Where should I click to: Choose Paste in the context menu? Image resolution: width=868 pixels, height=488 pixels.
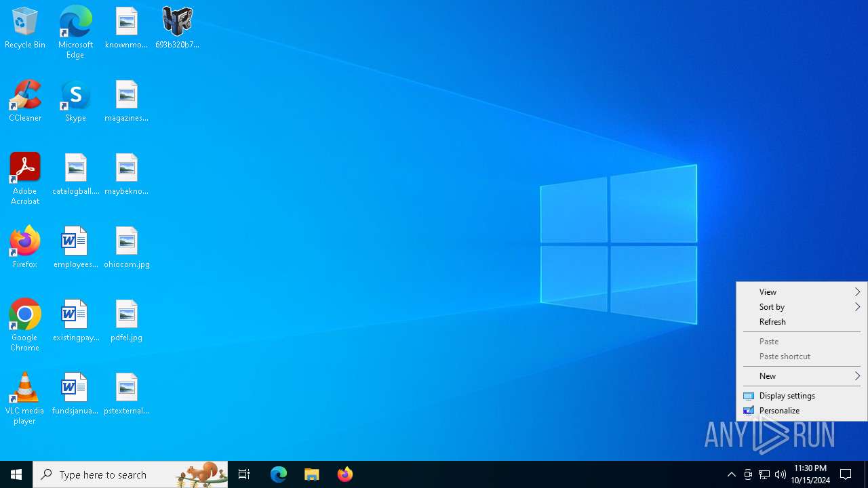click(x=802, y=342)
